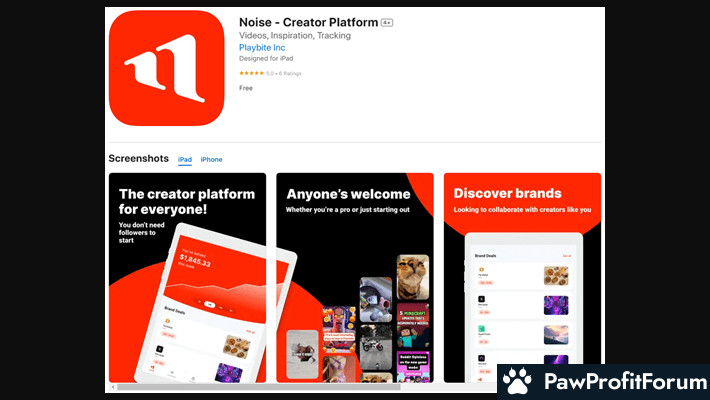This screenshot has width=710, height=400.
Task: Click the 4+ age rating badge
Action: [x=387, y=23]
